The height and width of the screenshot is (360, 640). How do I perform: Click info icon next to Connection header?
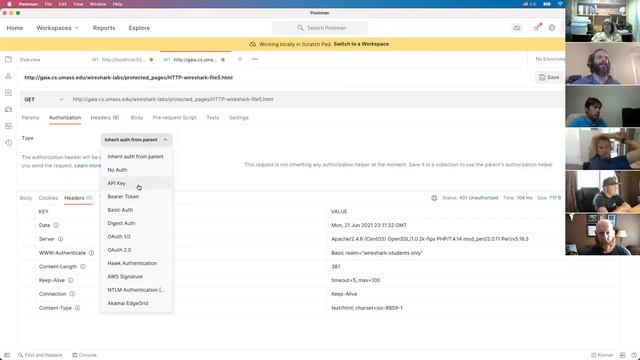click(72, 294)
